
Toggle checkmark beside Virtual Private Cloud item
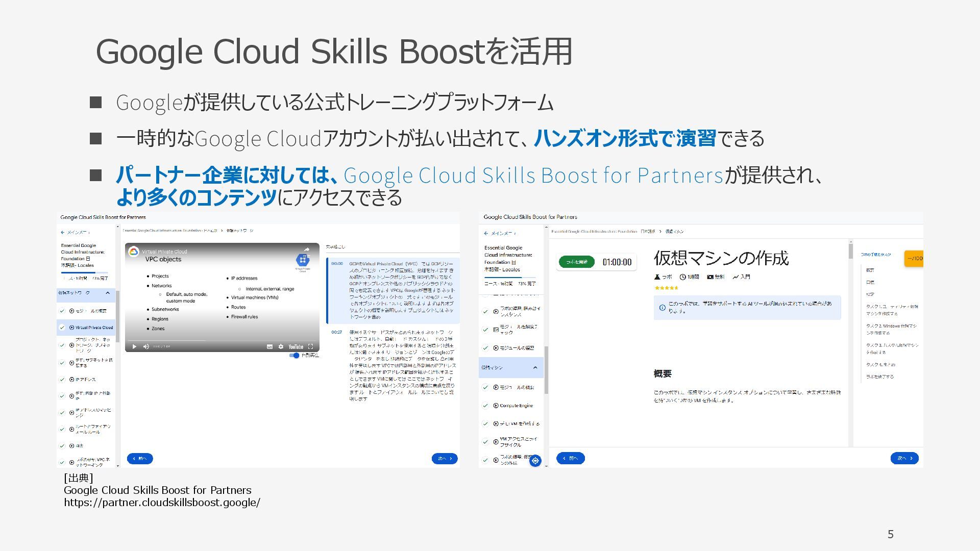point(62,328)
